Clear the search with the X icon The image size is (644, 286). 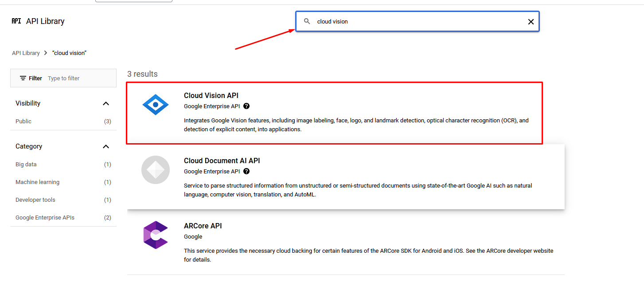coord(531,22)
